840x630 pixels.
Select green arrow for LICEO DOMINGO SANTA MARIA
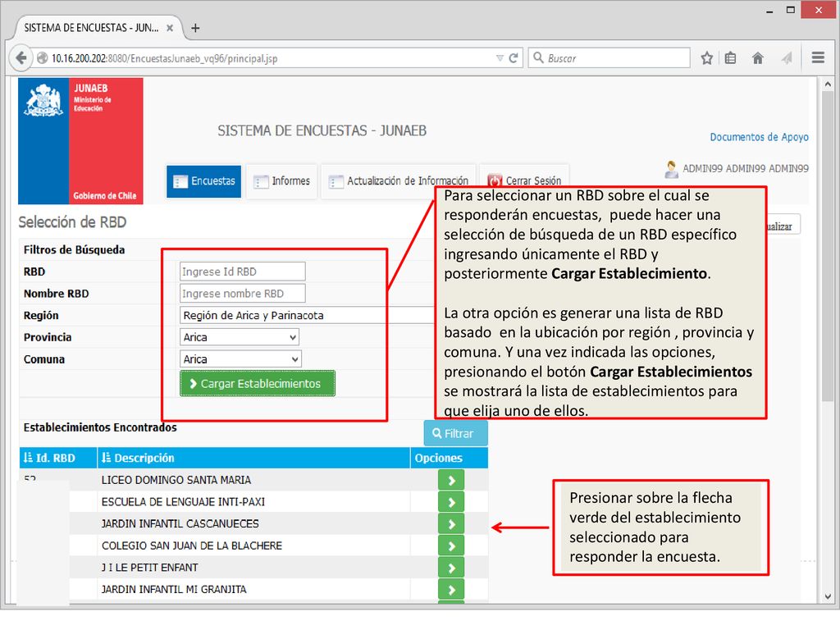[451, 480]
